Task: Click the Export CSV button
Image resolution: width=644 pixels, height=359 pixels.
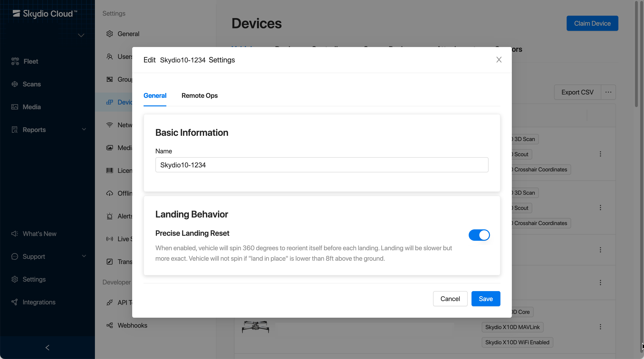Action: (577, 92)
